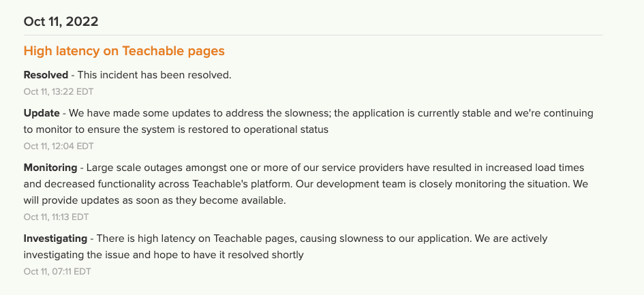
Task: Click the bold Investigating status label
Action: [55, 238]
